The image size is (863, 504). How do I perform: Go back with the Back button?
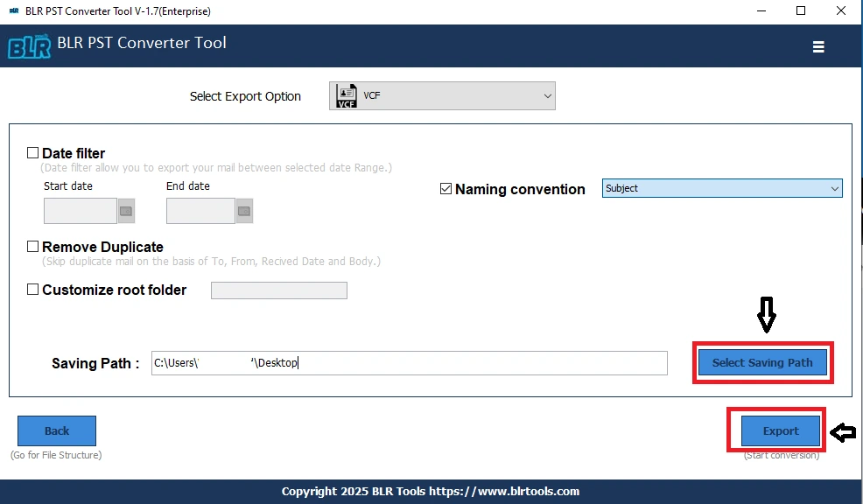coord(57,430)
